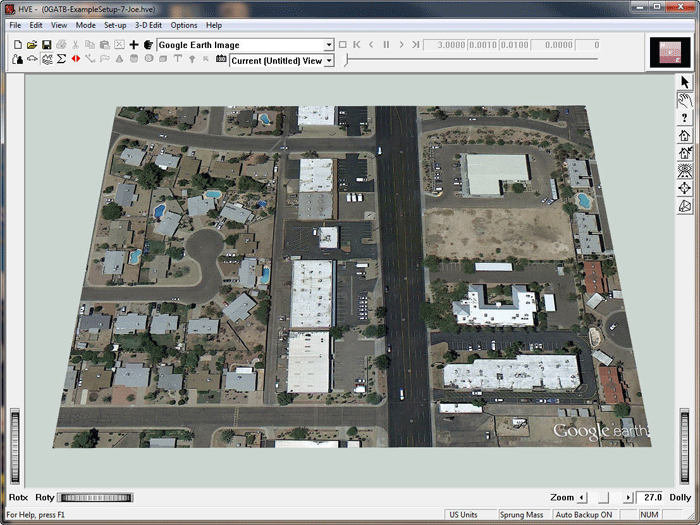Click the simulation time slider track
The image size is (700, 525).
[x=470, y=60]
